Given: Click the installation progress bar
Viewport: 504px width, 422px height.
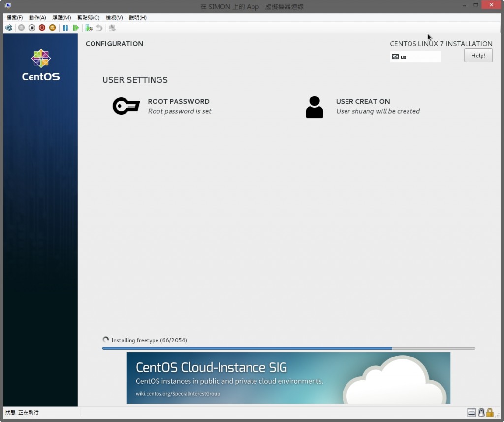Looking at the screenshot, I should (288, 348).
